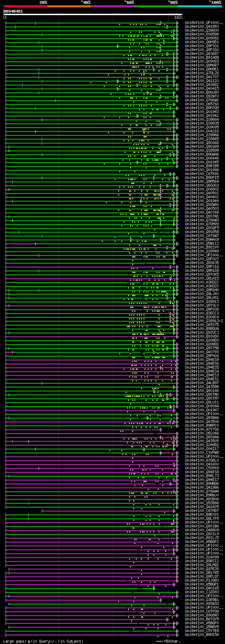
Task: Select hit label UniRef100_B9NAX9
Action: (x=202, y=240)
